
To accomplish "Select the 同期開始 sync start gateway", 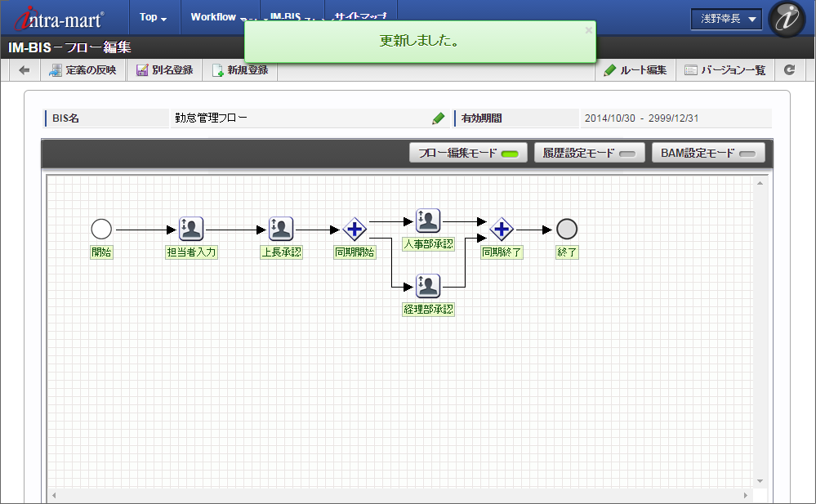I will [x=354, y=229].
